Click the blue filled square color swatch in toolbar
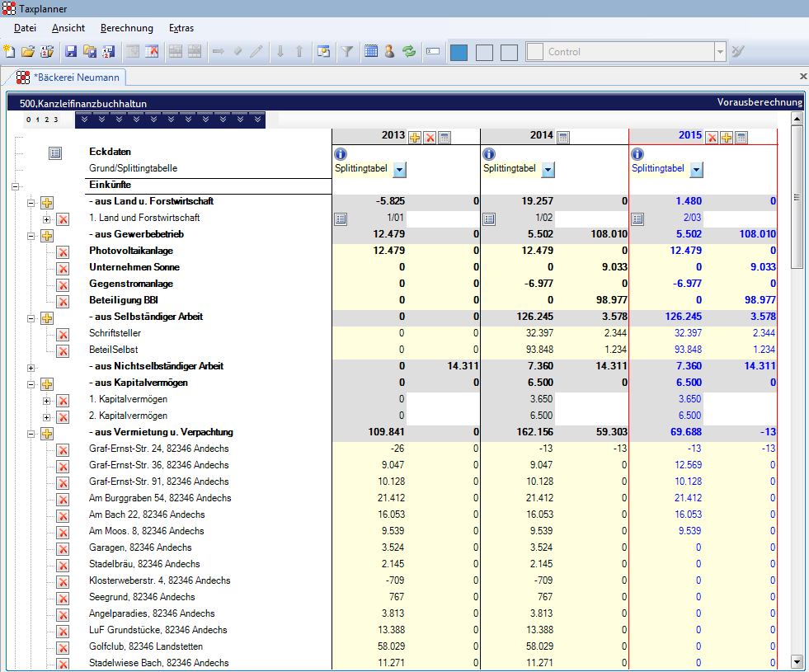The width and height of the screenshot is (809, 672). 459,52
